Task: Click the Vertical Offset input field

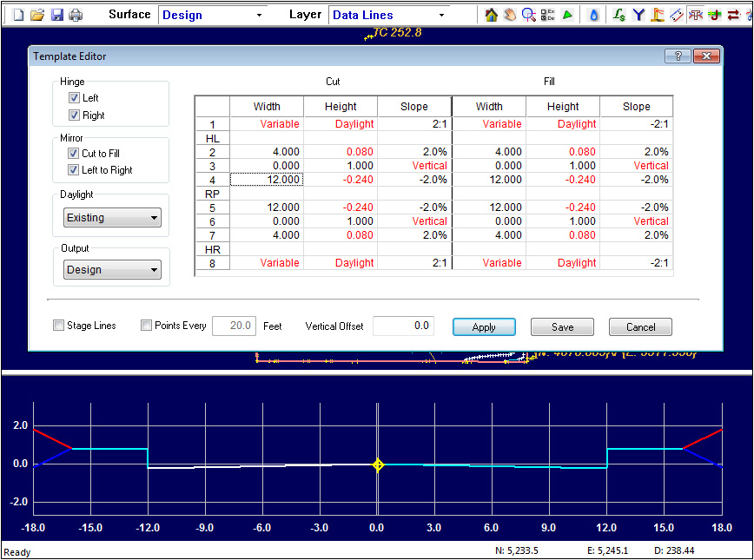Action: click(404, 326)
